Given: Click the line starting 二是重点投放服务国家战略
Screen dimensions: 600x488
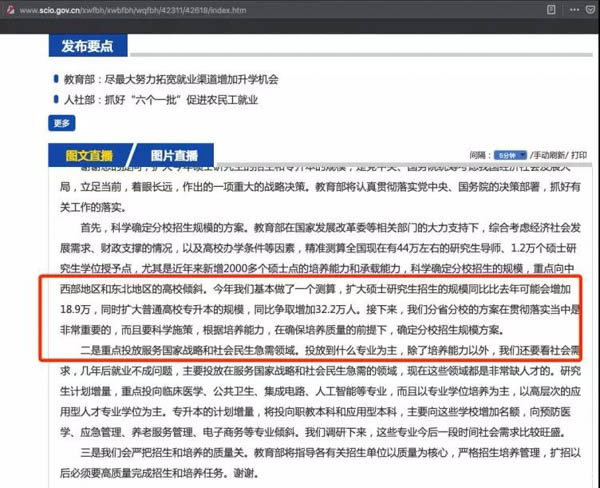Looking at the screenshot, I should pyautogui.click(x=329, y=350).
